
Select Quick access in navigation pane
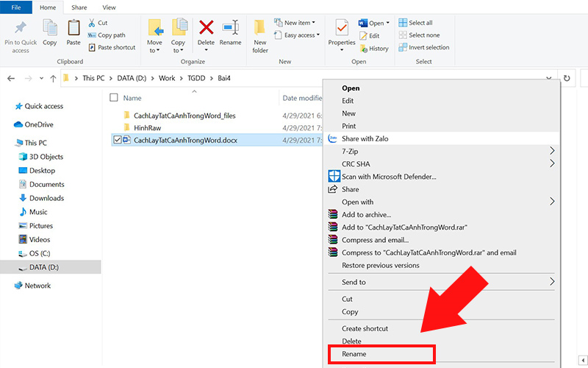[x=39, y=106]
